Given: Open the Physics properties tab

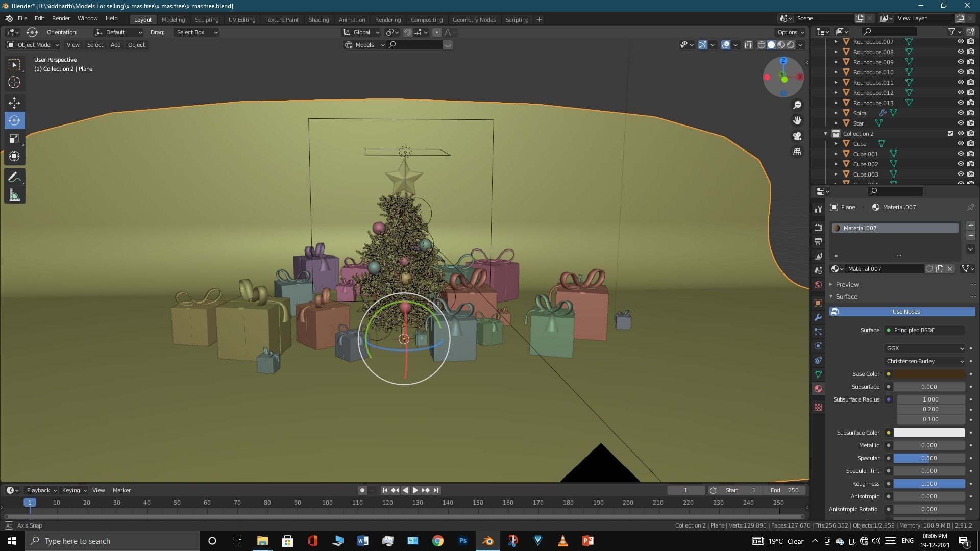Looking at the screenshot, I should point(818,346).
